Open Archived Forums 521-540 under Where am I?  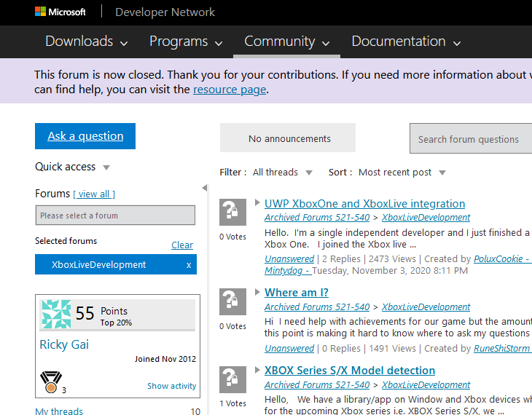(317, 307)
